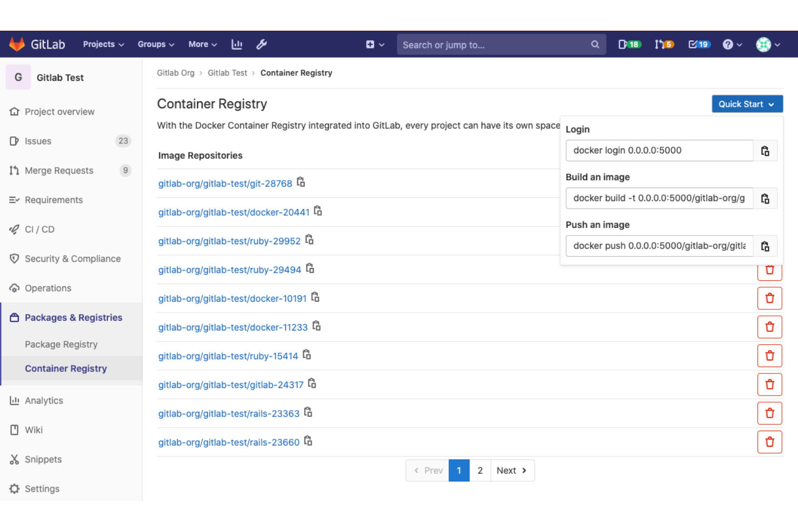798x532 pixels.
Task: Copy path of gitlab-24317 repository
Action: 312,383
